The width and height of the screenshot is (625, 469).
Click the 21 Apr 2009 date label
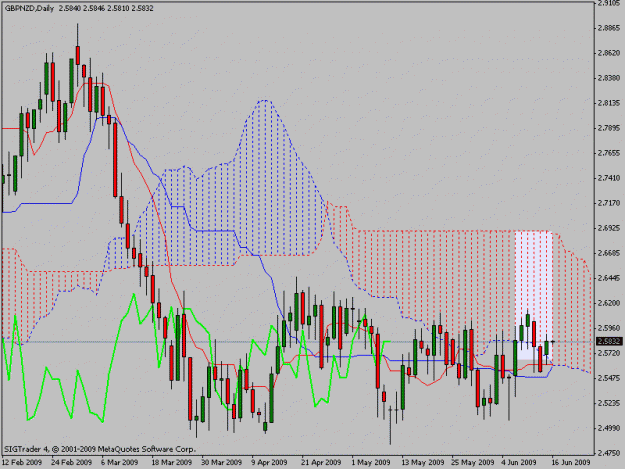click(x=322, y=462)
